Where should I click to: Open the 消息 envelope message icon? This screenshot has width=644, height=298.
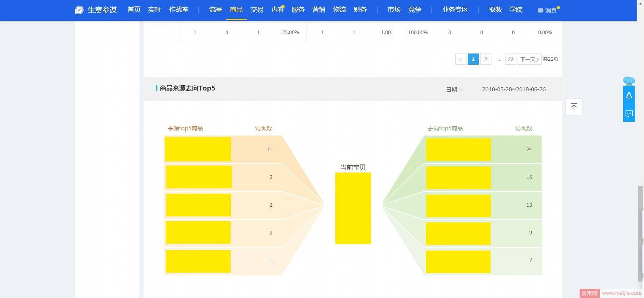tap(540, 10)
